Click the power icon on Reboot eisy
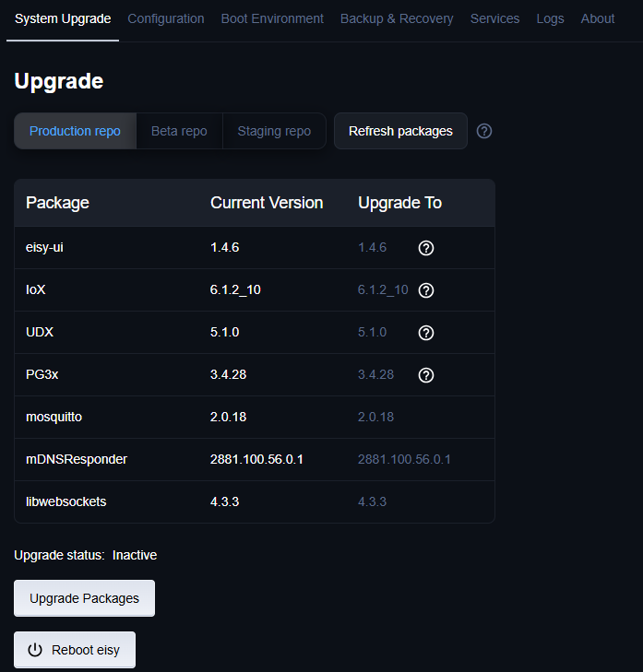 click(35, 650)
